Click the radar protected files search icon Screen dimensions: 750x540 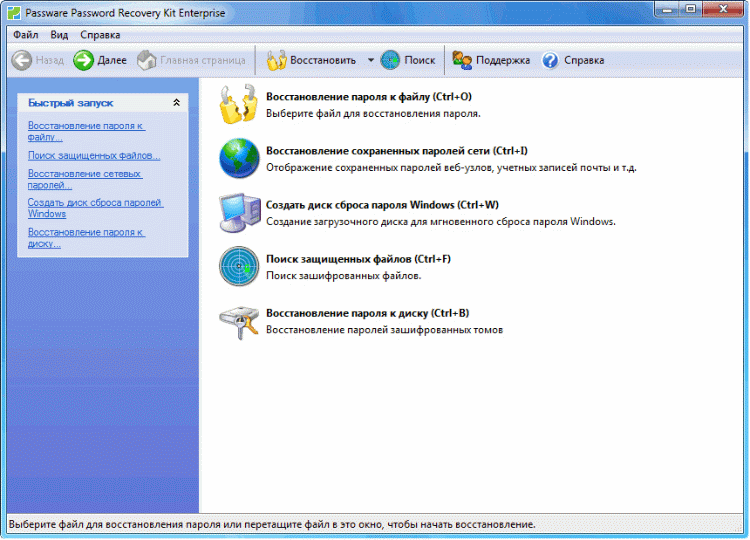click(x=239, y=266)
